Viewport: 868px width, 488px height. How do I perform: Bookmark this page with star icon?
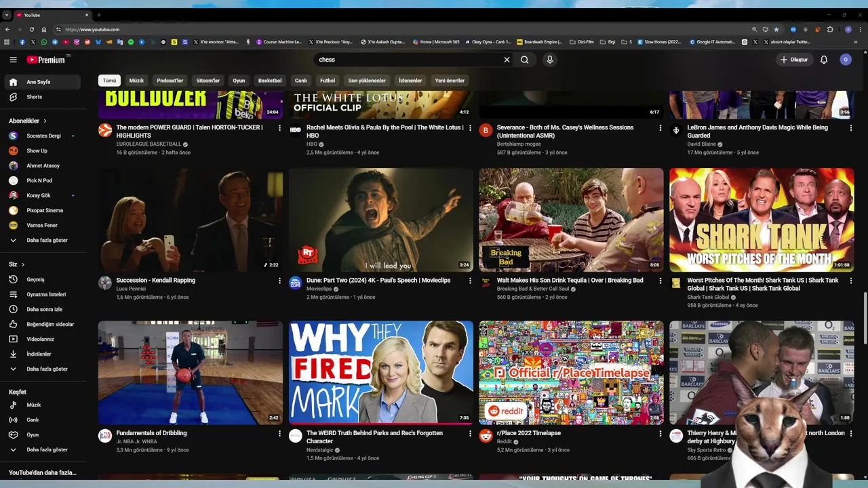tap(776, 29)
